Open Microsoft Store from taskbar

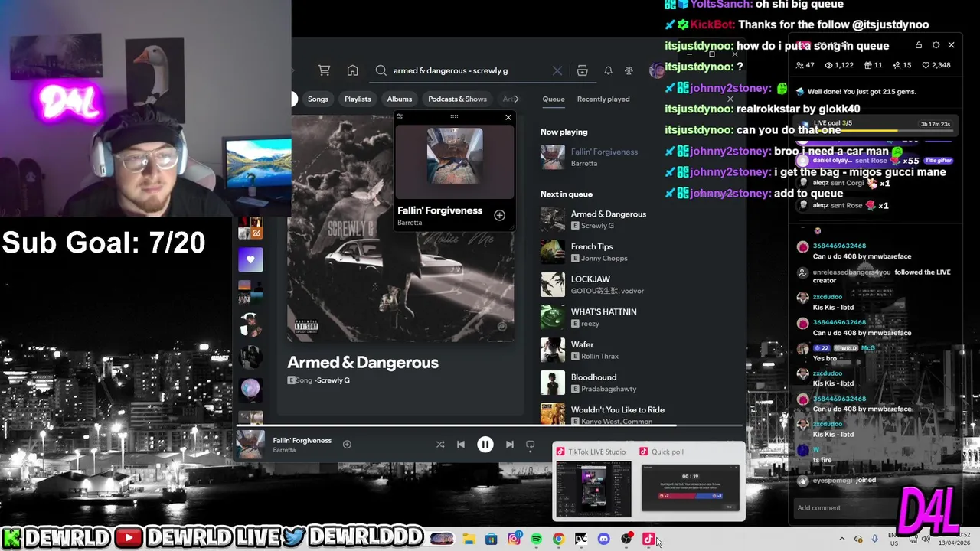(x=492, y=539)
